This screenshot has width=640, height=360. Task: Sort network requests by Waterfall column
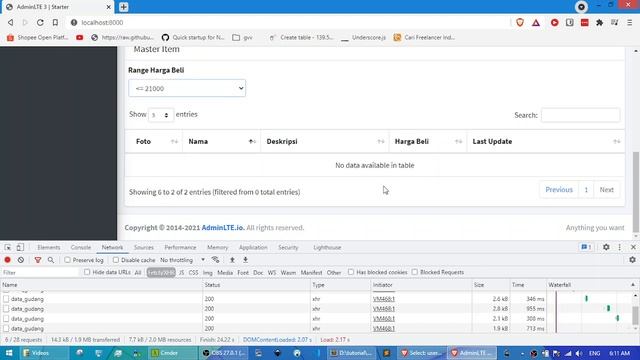tap(591, 285)
